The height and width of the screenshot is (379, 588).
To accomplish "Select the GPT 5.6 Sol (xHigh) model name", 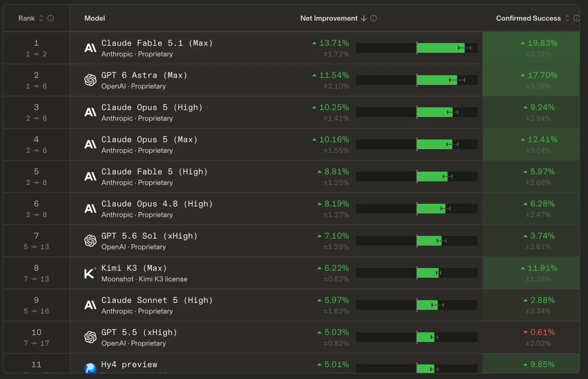I will [149, 236].
